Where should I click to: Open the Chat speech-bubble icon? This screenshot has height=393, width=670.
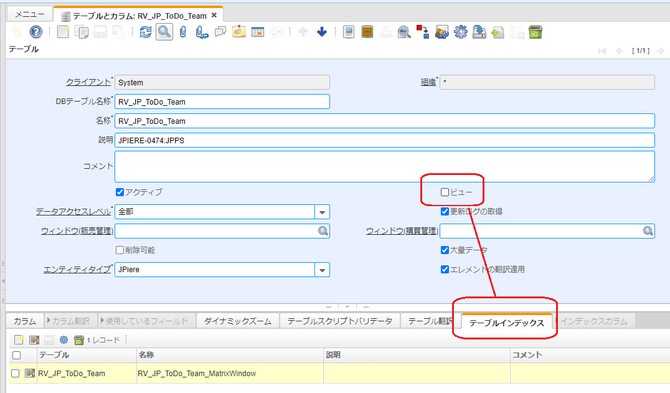[x=220, y=32]
